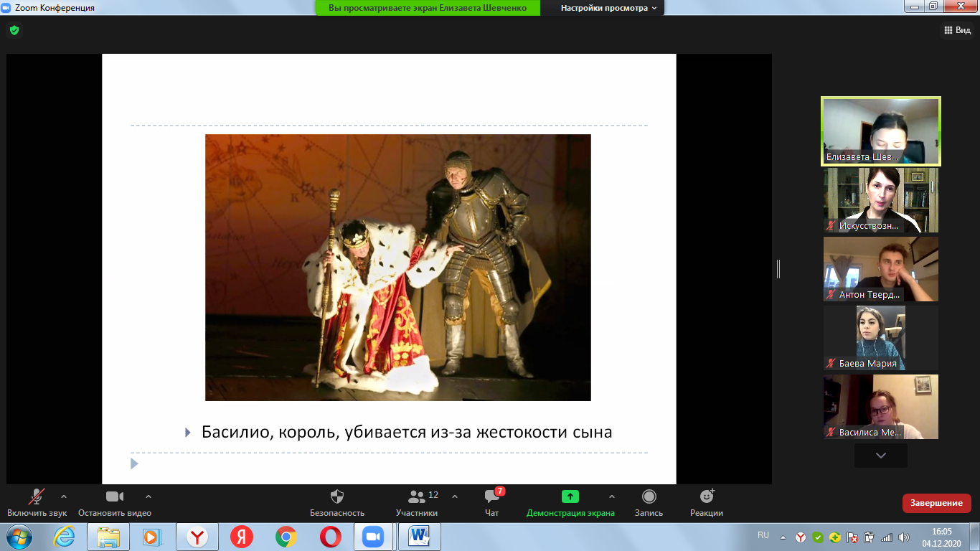This screenshot has width=980, height=551.
Task: Open the Windows Start menu
Action: click(19, 537)
